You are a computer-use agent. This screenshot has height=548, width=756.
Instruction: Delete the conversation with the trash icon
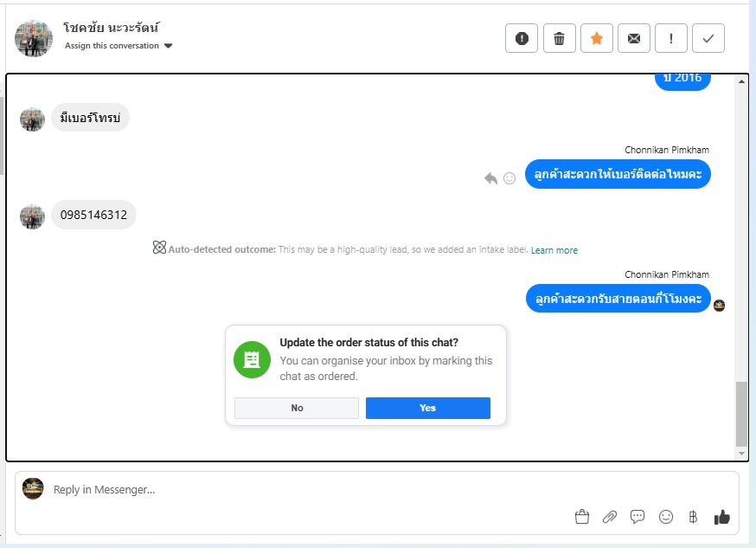pyautogui.click(x=559, y=38)
